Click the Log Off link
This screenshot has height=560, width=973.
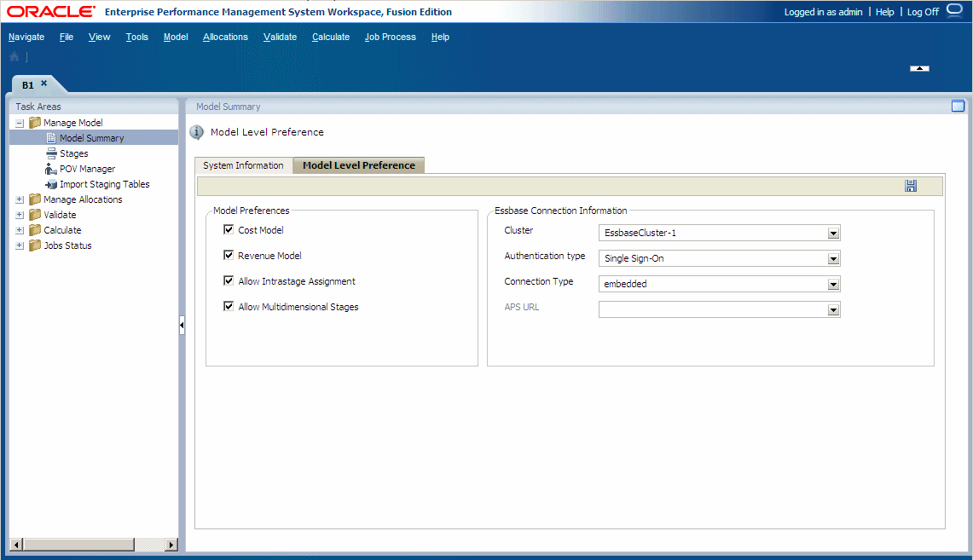922,12
